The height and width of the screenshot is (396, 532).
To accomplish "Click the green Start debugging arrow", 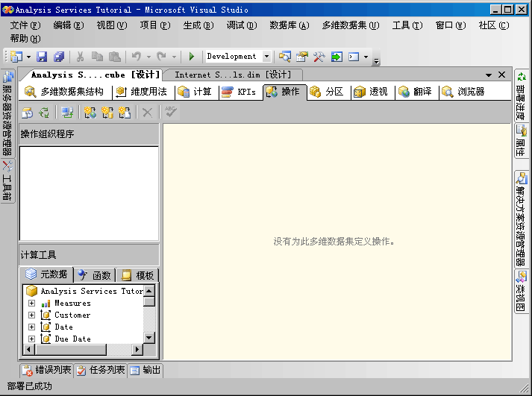I will (191, 56).
